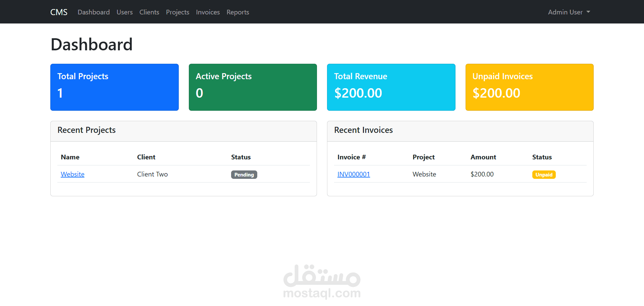This screenshot has width=644, height=306.
Task: Open the Website project link
Action: tap(72, 174)
